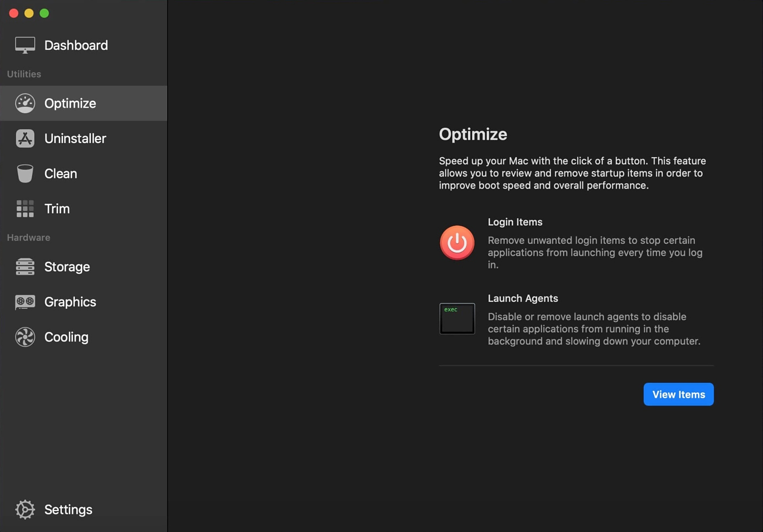
Task: Show the Storage hardware page
Action: pos(84,267)
